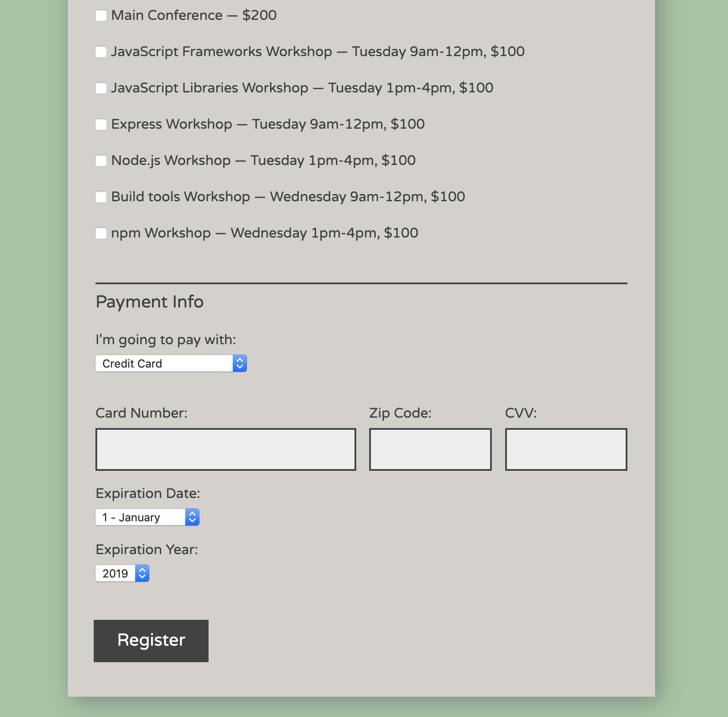Click inside the Card Number field
Image resolution: width=728 pixels, height=717 pixels.
[225, 449]
